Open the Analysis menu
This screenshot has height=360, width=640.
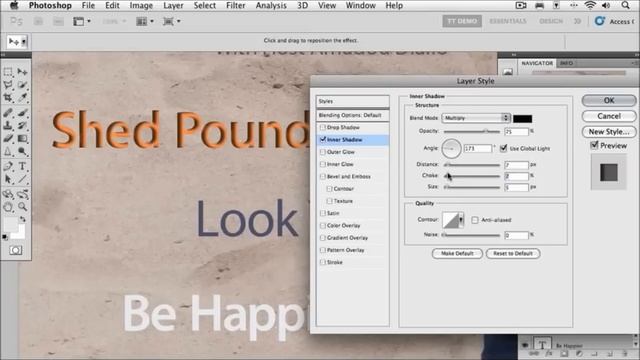point(271,6)
